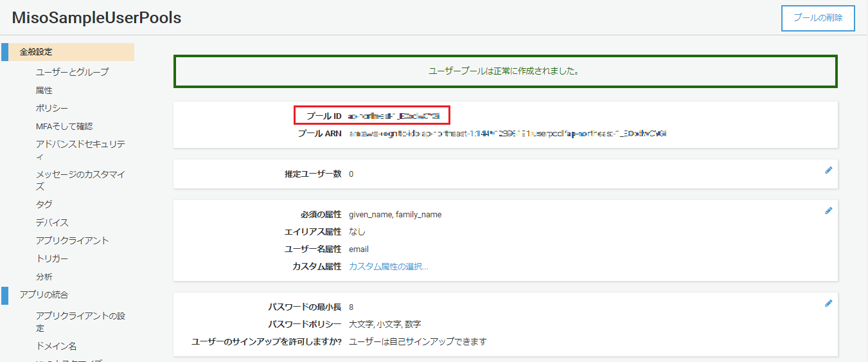Go to the 属性 settings page

pyautogui.click(x=44, y=90)
